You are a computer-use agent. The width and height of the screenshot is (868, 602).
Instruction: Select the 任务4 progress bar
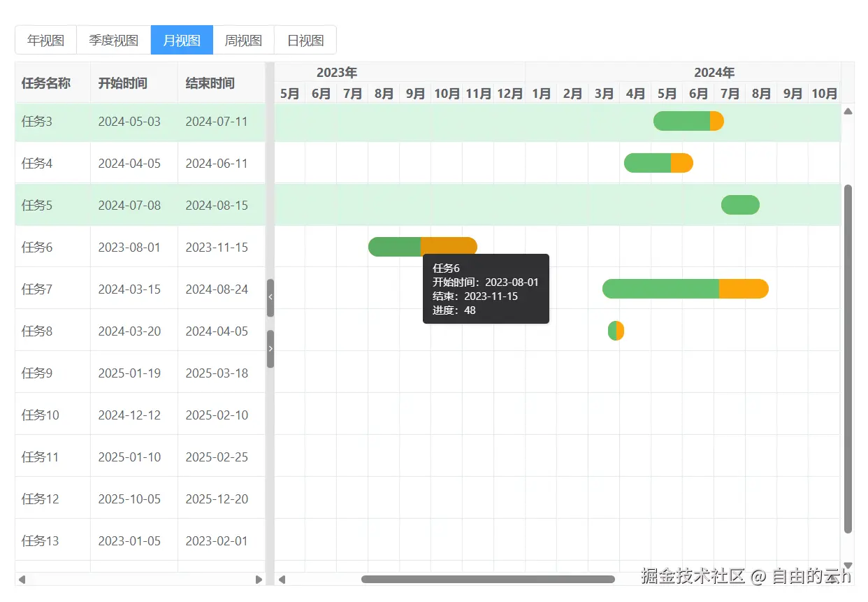(658, 163)
